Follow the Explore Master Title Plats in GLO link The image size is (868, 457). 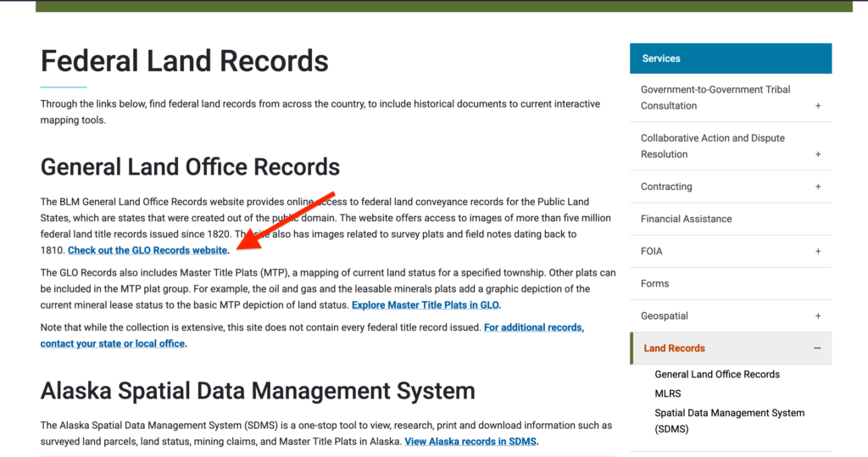click(x=426, y=305)
